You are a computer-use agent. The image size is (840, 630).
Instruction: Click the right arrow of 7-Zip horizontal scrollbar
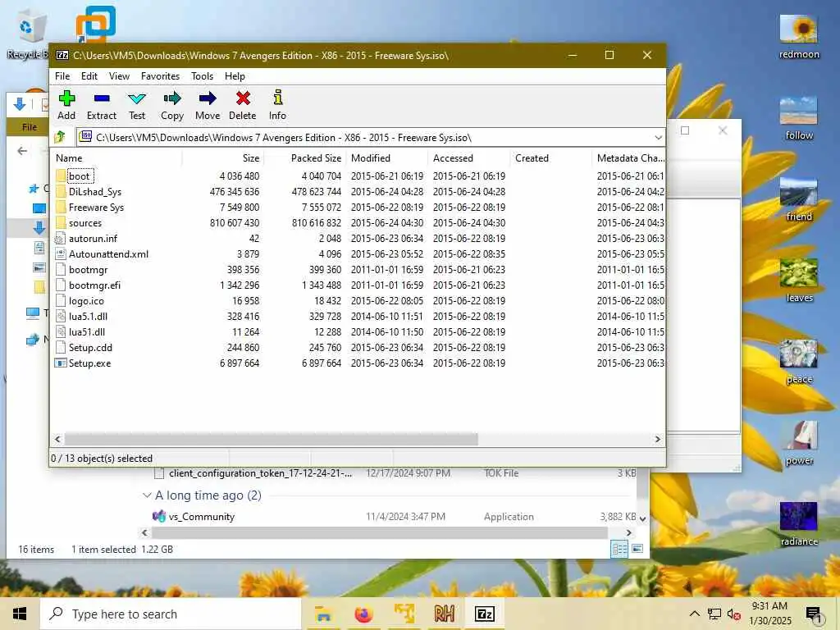point(657,439)
